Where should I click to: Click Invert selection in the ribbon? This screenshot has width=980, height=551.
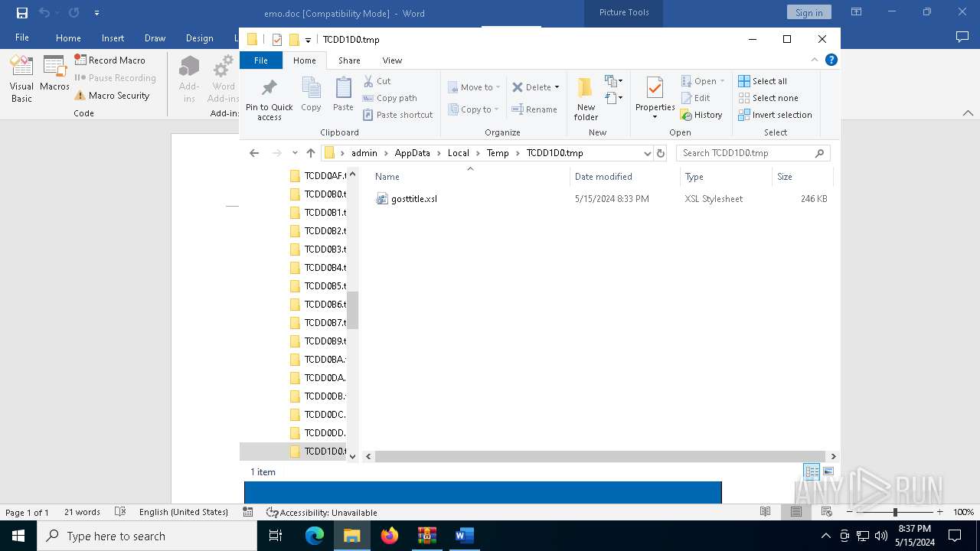click(x=775, y=115)
